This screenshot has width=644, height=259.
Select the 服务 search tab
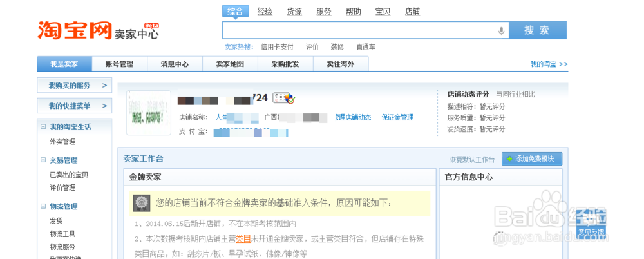pyautogui.click(x=324, y=12)
